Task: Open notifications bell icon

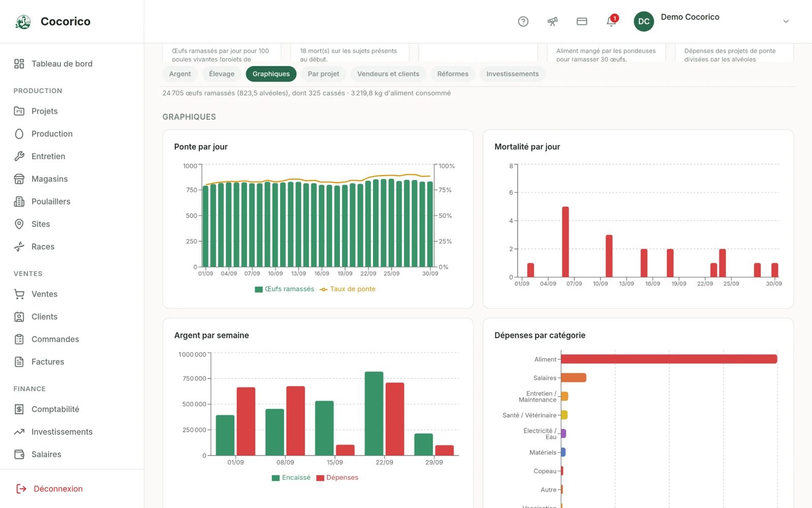Action: (612, 21)
